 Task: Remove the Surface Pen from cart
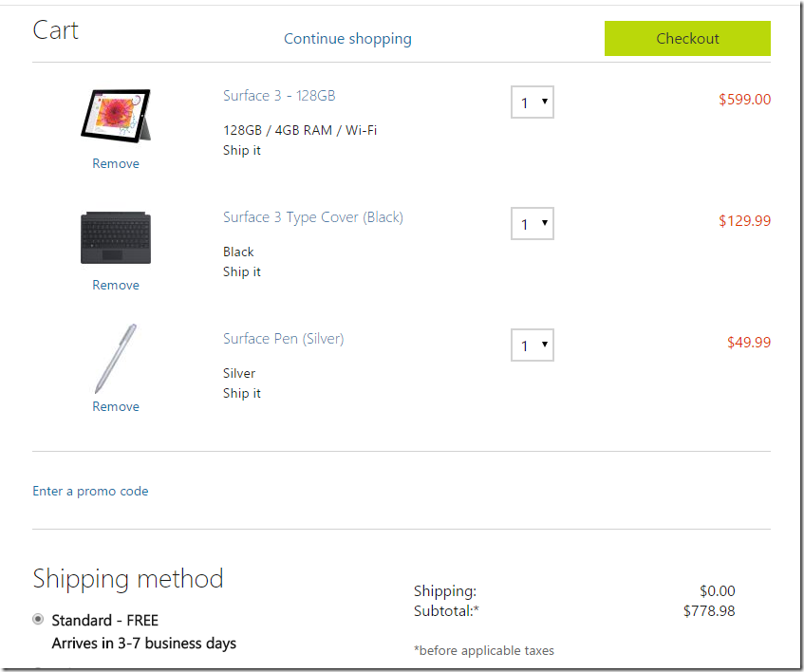(116, 407)
